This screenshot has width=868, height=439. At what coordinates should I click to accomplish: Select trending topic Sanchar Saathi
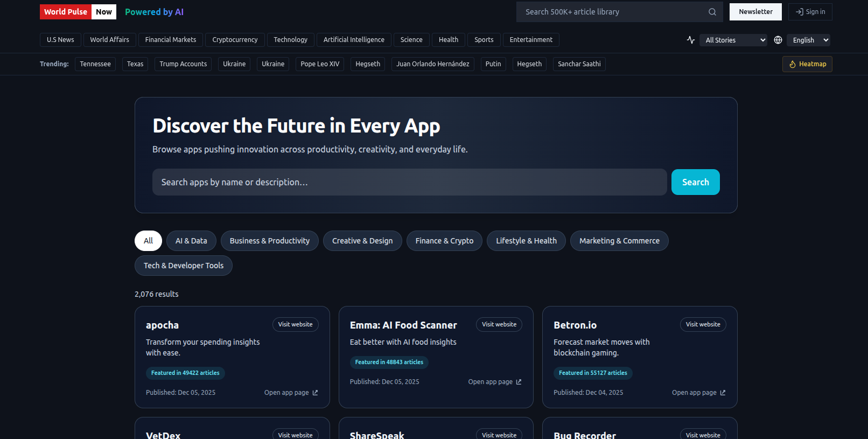579,64
